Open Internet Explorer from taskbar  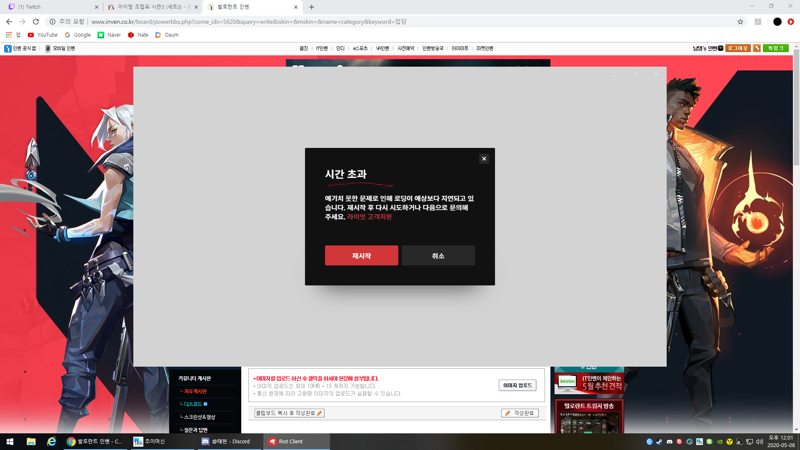[x=52, y=441]
